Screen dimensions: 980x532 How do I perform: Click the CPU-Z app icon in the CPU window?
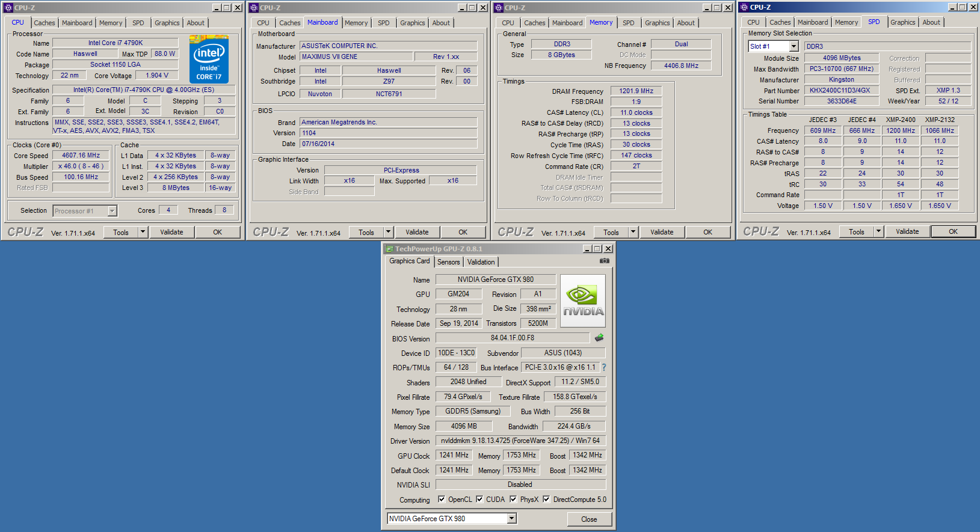pos(8,8)
